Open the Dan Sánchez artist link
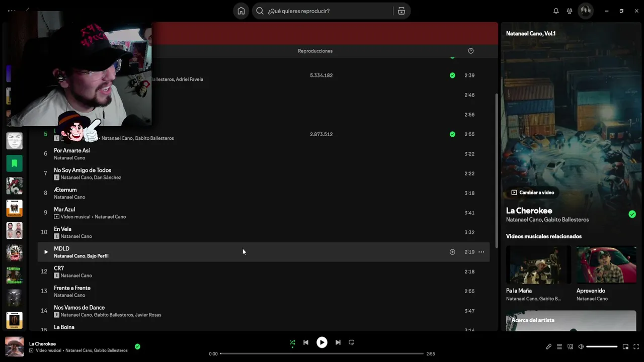Viewport: 644px width, 362px height. (x=108, y=177)
